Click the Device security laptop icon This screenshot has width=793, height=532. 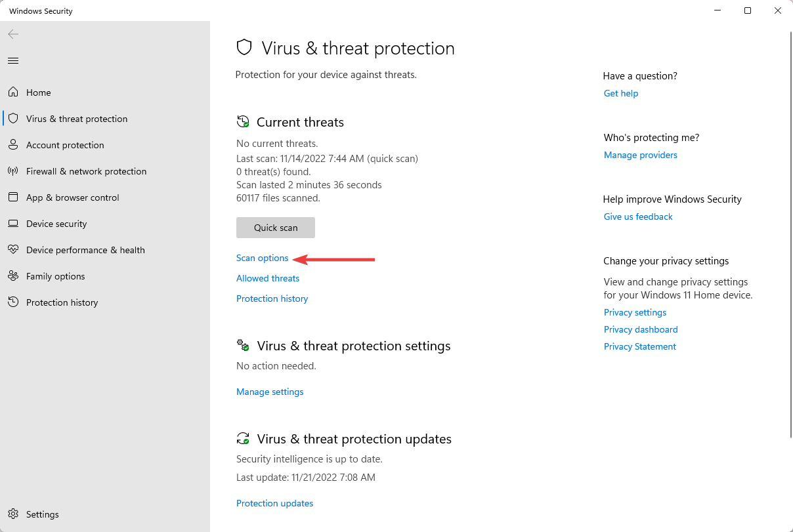13,224
